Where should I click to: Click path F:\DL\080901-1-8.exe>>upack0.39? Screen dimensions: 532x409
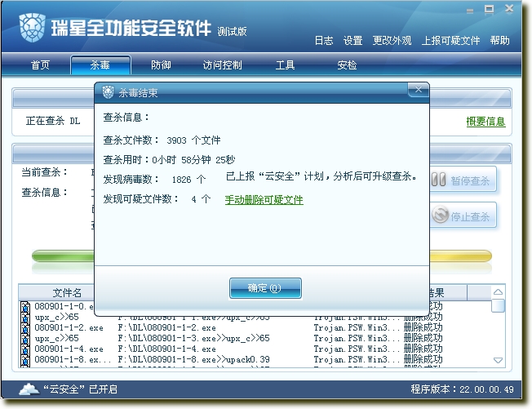point(193,359)
